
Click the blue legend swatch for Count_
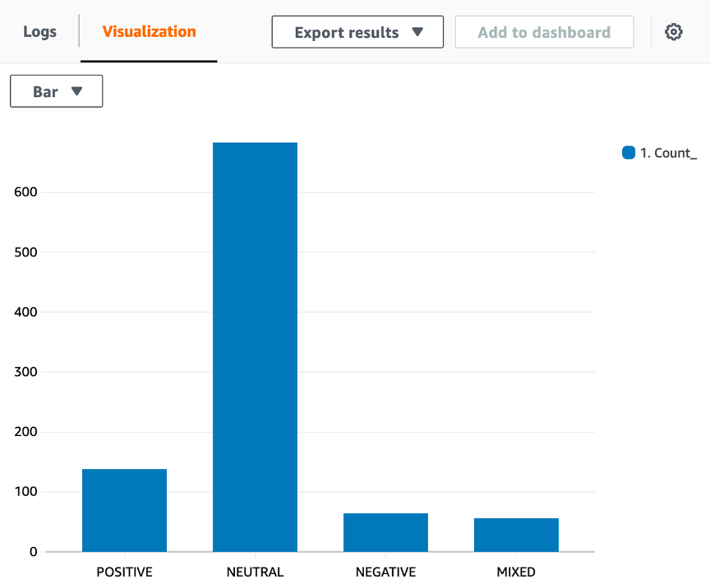tap(627, 152)
